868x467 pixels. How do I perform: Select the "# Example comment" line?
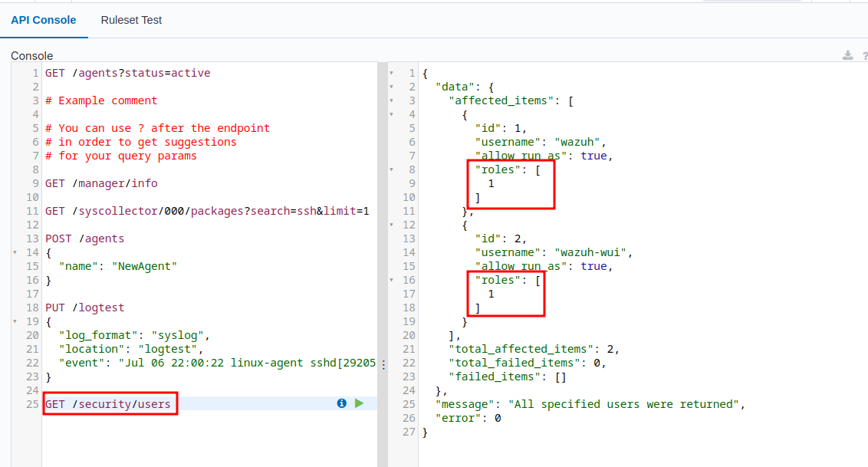101,100
